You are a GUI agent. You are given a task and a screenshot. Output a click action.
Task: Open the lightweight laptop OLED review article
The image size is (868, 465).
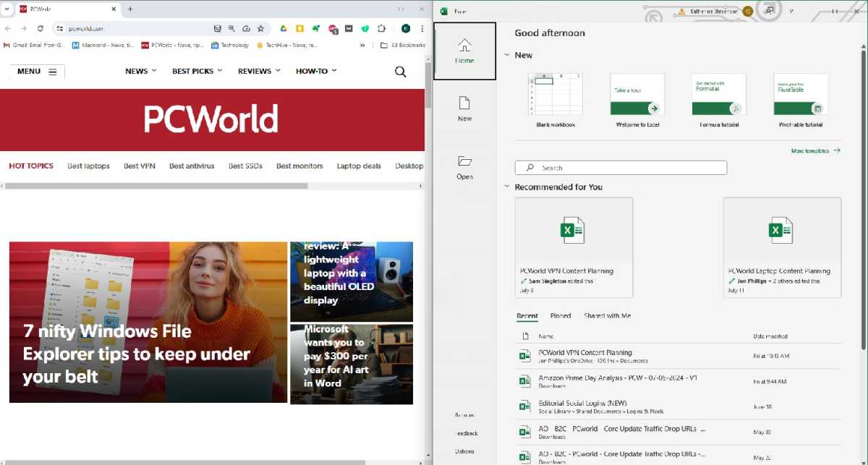352,281
